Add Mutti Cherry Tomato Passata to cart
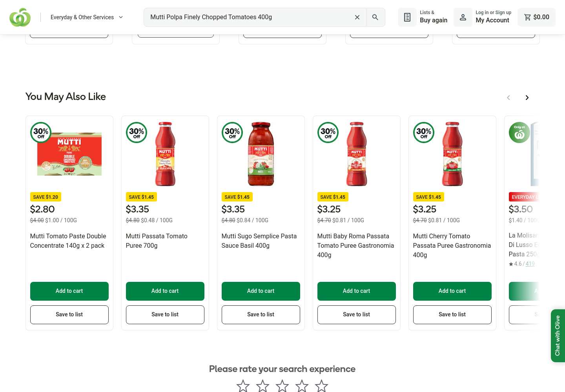The image size is (565, 392). pos(452,291)
